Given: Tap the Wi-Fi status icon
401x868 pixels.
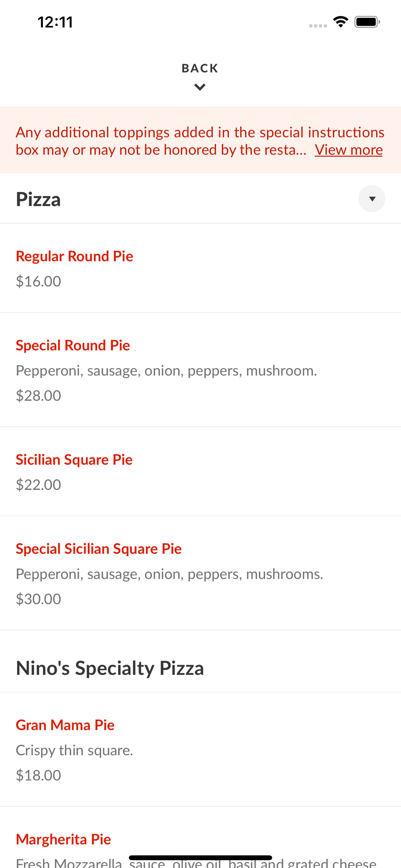Looking at the screenshot, I should (x=341, y=22).
